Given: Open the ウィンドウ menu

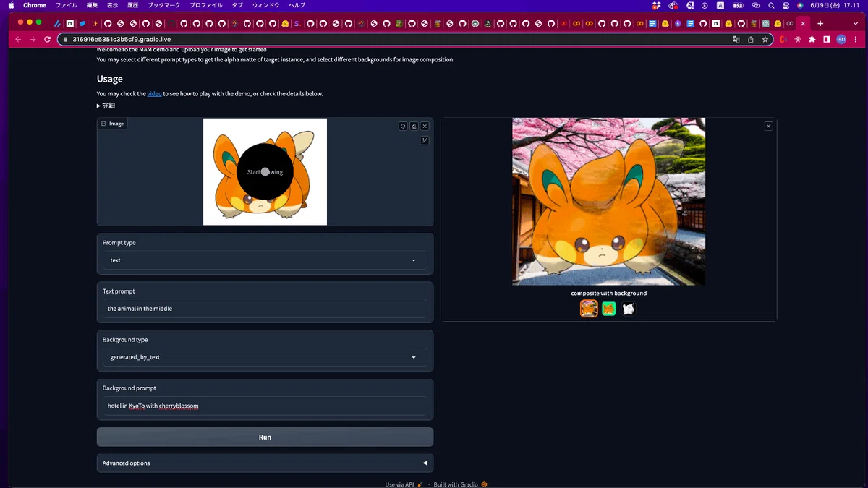Looking at the screenshot, I should pyautogui.click(x=265, y=5).
